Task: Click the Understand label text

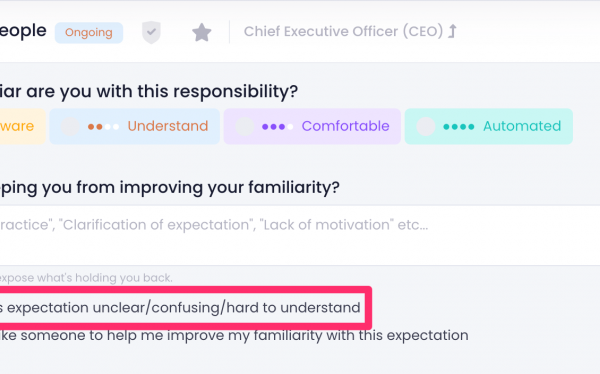Action: point(168,126)
